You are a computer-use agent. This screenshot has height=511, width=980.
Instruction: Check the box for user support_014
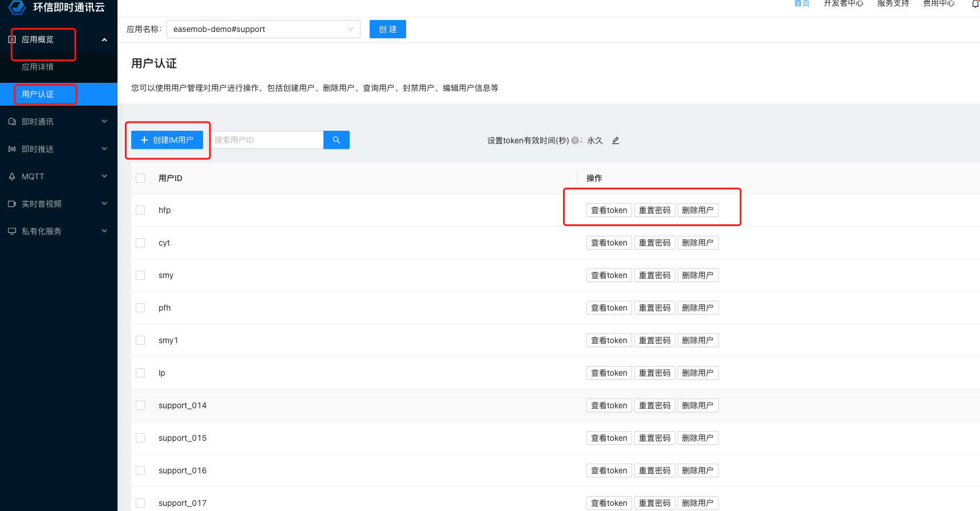click(x=140, y=405)
